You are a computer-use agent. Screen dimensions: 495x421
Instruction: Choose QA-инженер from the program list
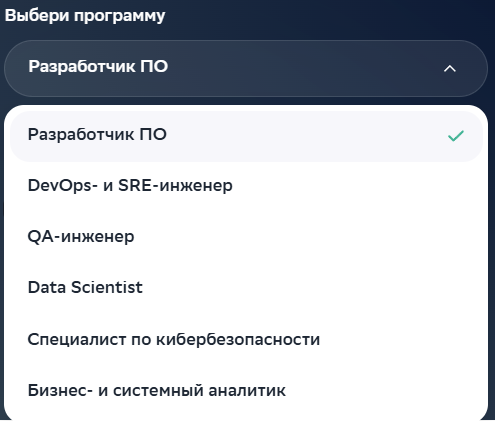[246, 236]
